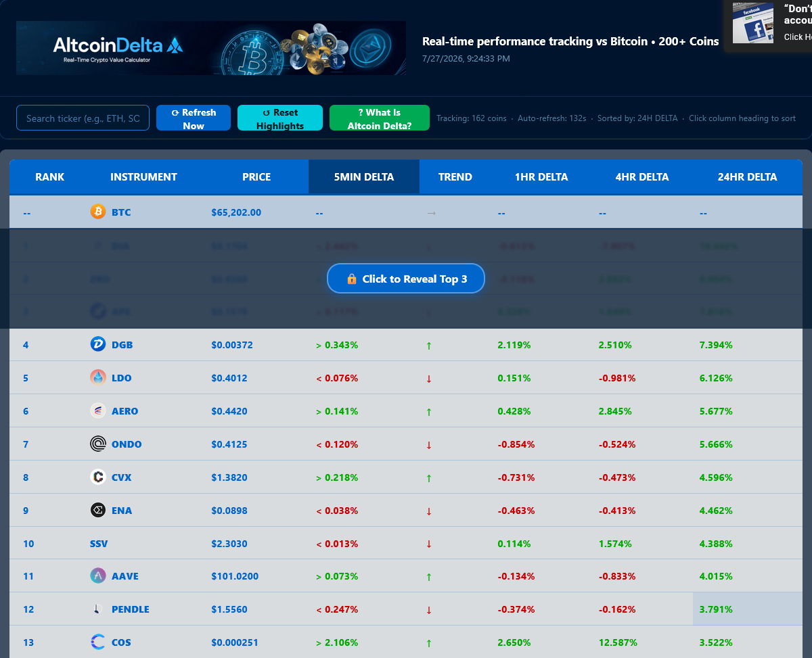
Task: Click the BTC price $65,202.00
Action: [236, 212]
